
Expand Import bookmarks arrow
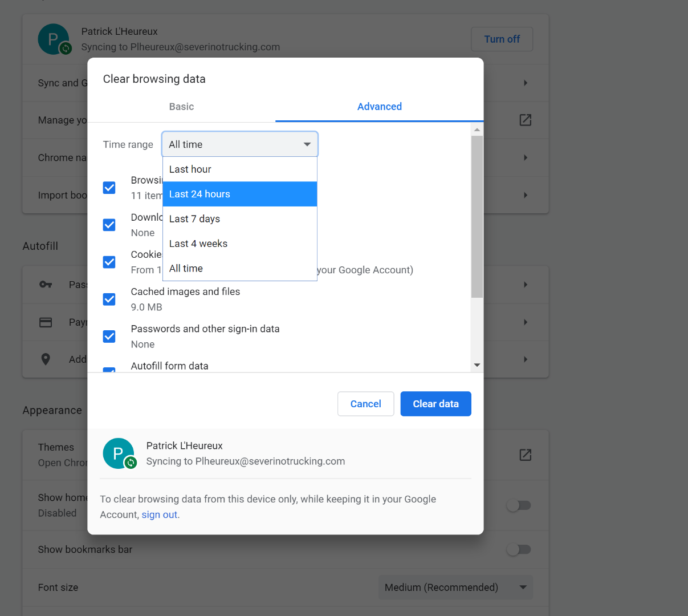[526, 195]
